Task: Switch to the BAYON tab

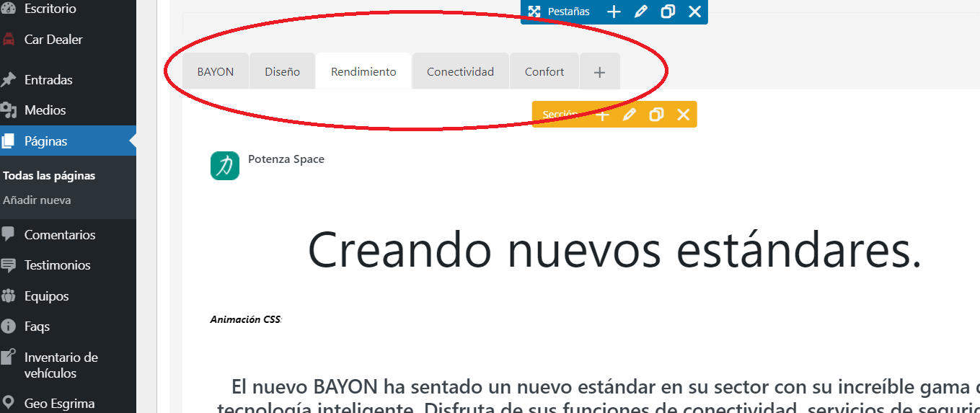Action: tap(216, 71)
